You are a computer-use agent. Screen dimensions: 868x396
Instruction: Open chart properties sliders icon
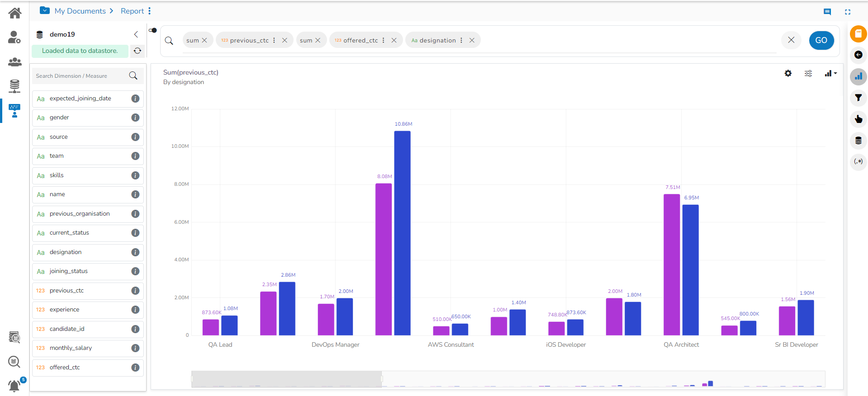[x=808, y=73]
